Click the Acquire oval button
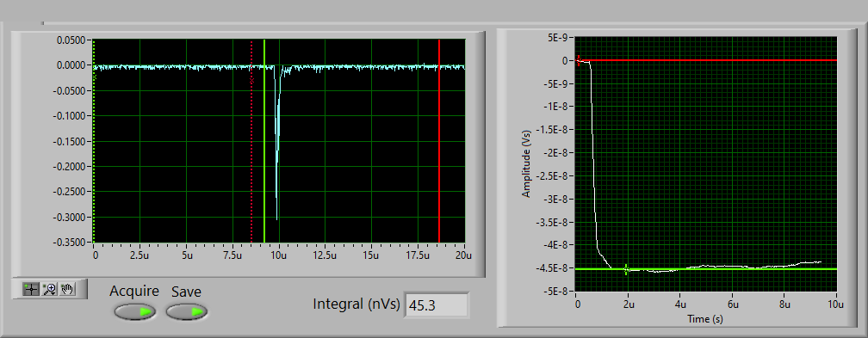The image size is (868, 338). 134,312
